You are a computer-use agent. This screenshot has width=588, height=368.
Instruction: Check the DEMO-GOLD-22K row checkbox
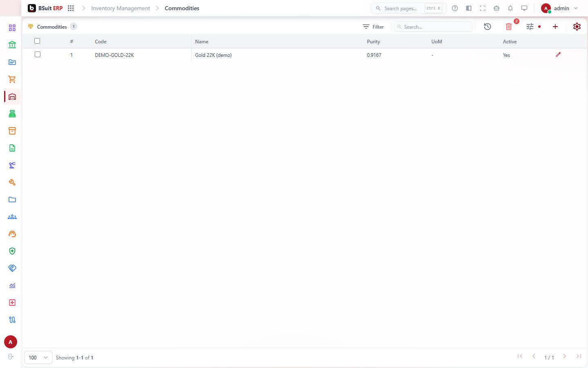(x=38, y=54)
